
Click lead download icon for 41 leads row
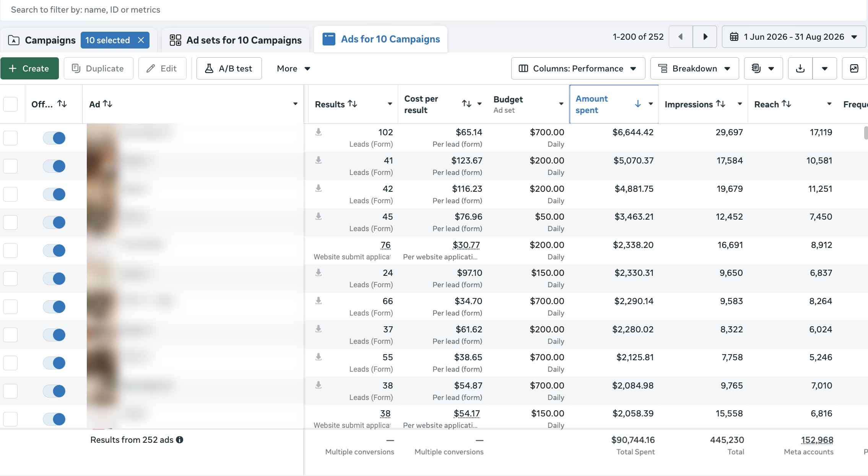point(319,160)
